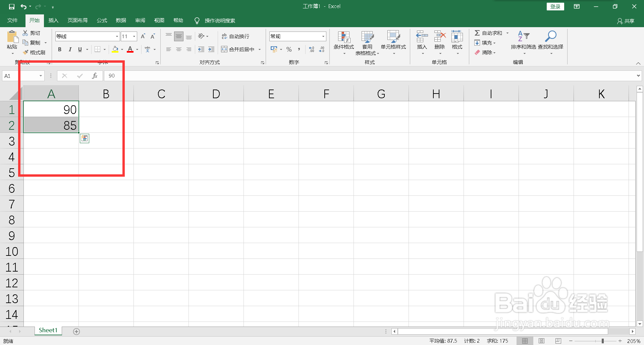Toggle middle vertical alignment
The width and height of the screenshot is (644, 345).
[179, 36]
